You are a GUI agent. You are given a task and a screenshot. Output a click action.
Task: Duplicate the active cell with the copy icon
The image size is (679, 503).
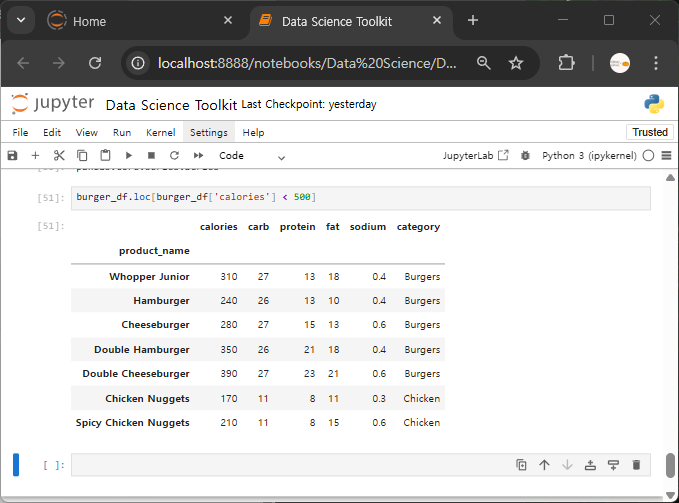coord(521,465)
